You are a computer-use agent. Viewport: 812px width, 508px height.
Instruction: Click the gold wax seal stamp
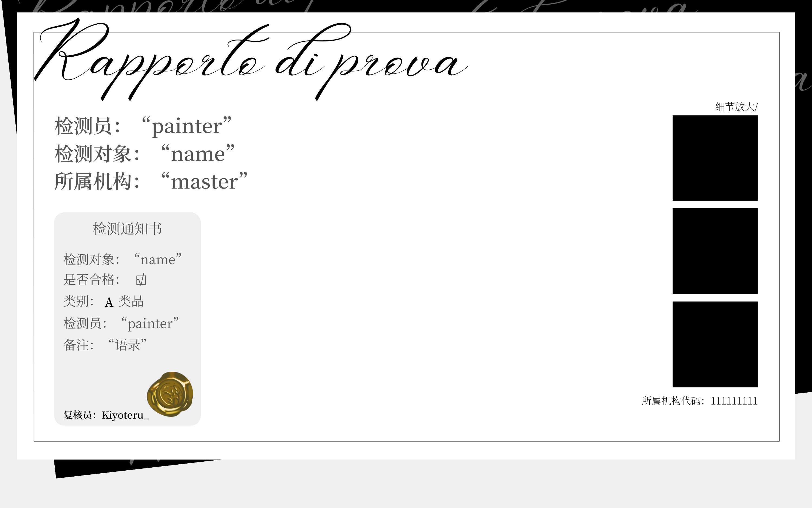coord(170,394)
